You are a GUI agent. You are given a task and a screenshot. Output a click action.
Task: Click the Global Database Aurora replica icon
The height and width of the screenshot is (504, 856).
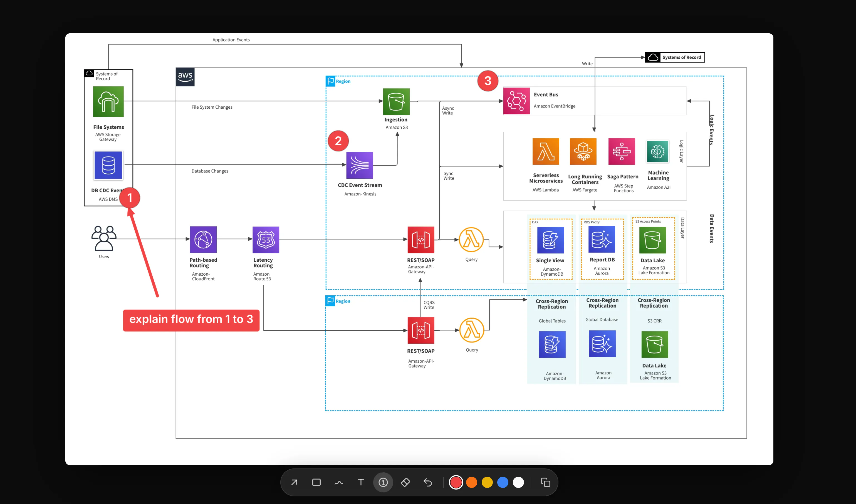(602, 344)
